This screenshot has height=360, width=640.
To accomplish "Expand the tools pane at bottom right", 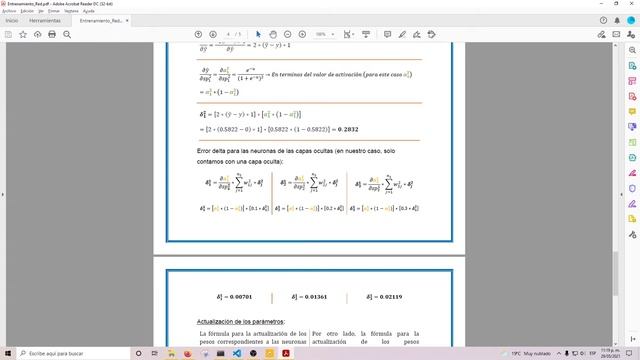I will click(x=632, y=339).
